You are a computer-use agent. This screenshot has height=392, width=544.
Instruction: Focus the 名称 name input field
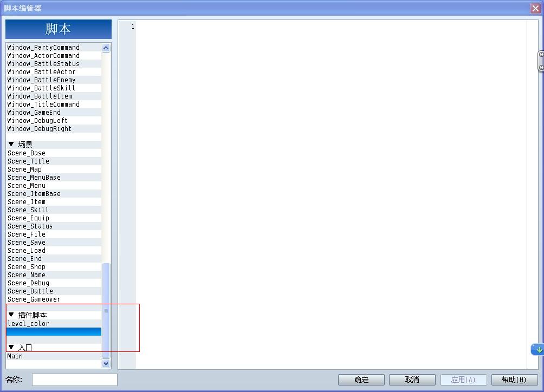(x=75, y=380)
